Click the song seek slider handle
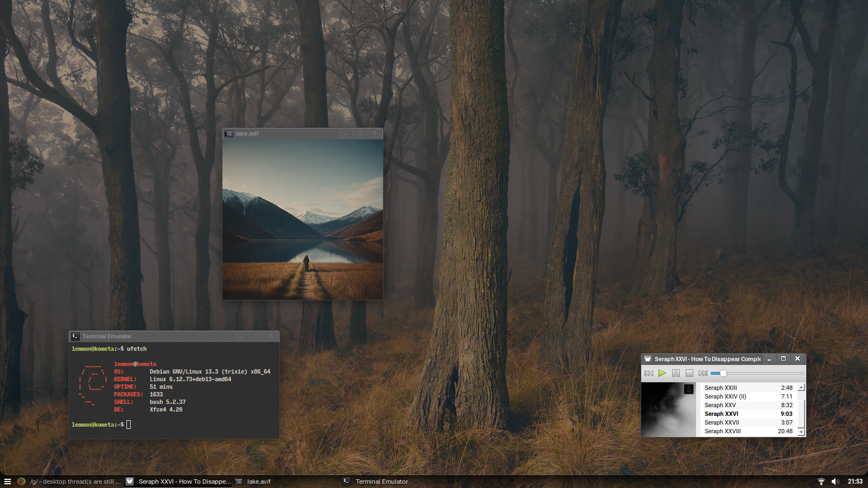Screen dimensions: 868x488 pos(723,373)
